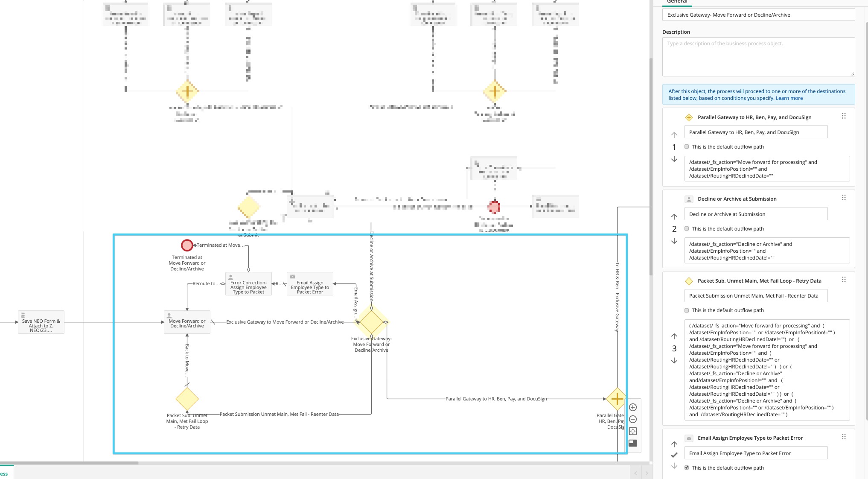Fit the diagram to the screen

[633, 431]
